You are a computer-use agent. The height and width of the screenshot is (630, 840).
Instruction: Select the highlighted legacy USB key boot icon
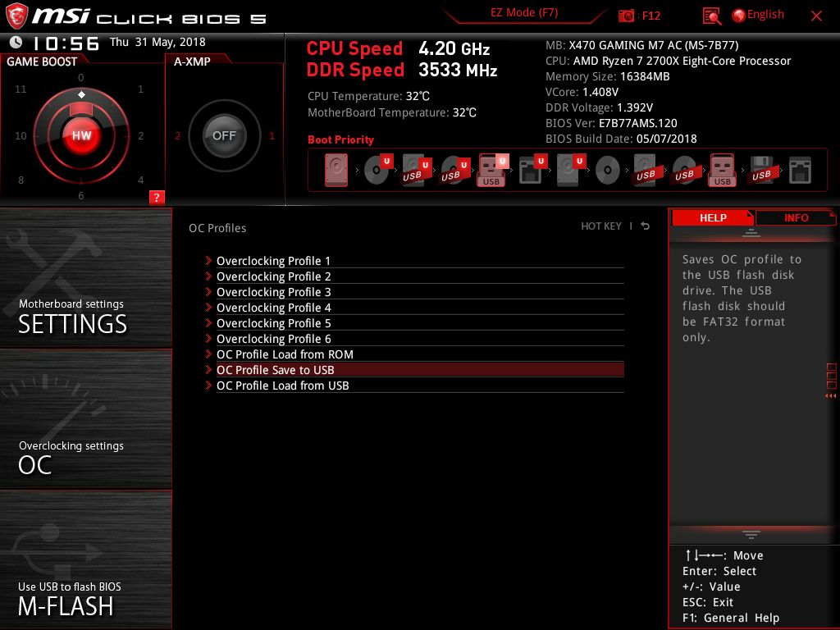pos(722,170)
